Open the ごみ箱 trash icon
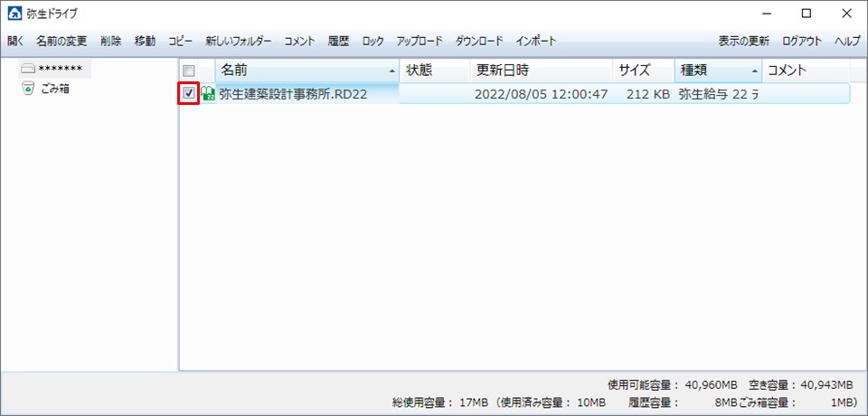Viewport: 868px width, 416px height. 28,89
